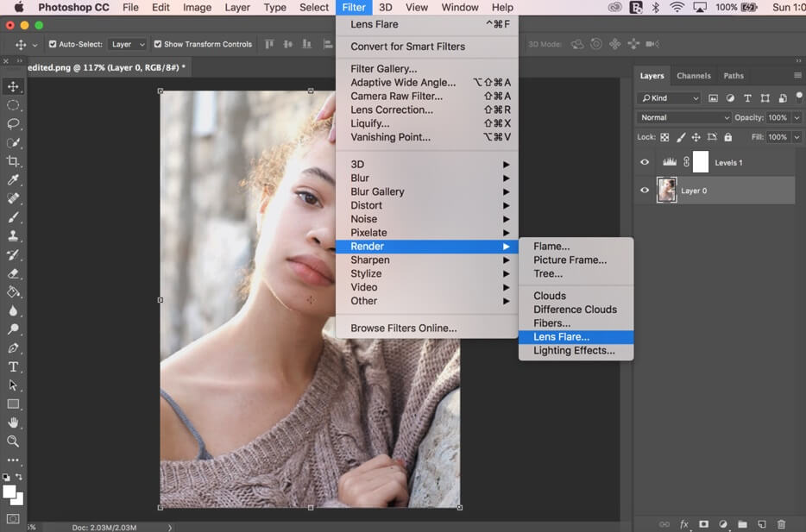Hide the Levels 1 adjustment layer

644,162
